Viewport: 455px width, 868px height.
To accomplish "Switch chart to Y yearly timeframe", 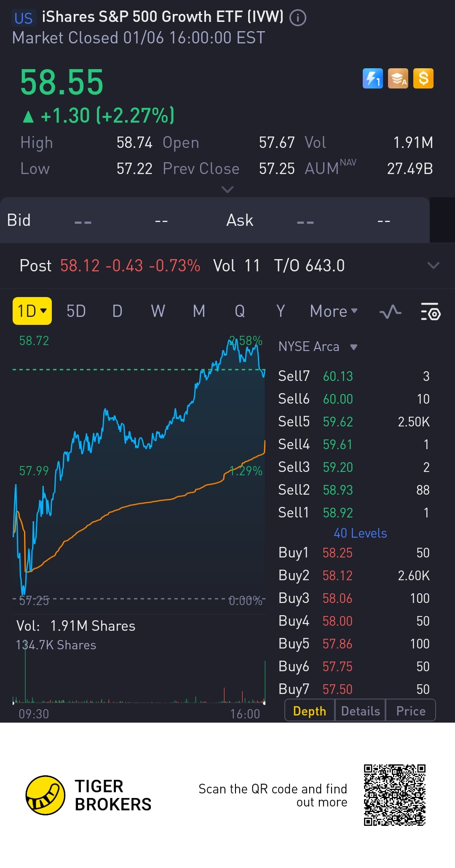I will [x=281, y=311].
